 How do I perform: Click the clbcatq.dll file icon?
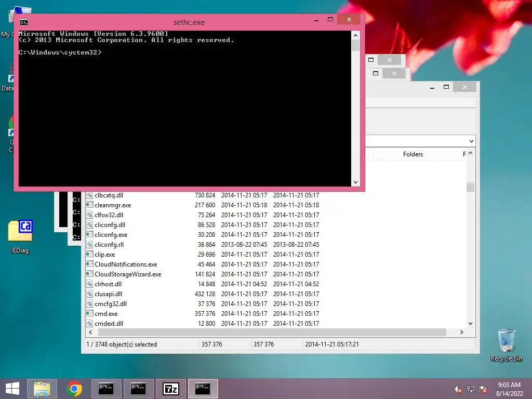click(x=89, y=195)
